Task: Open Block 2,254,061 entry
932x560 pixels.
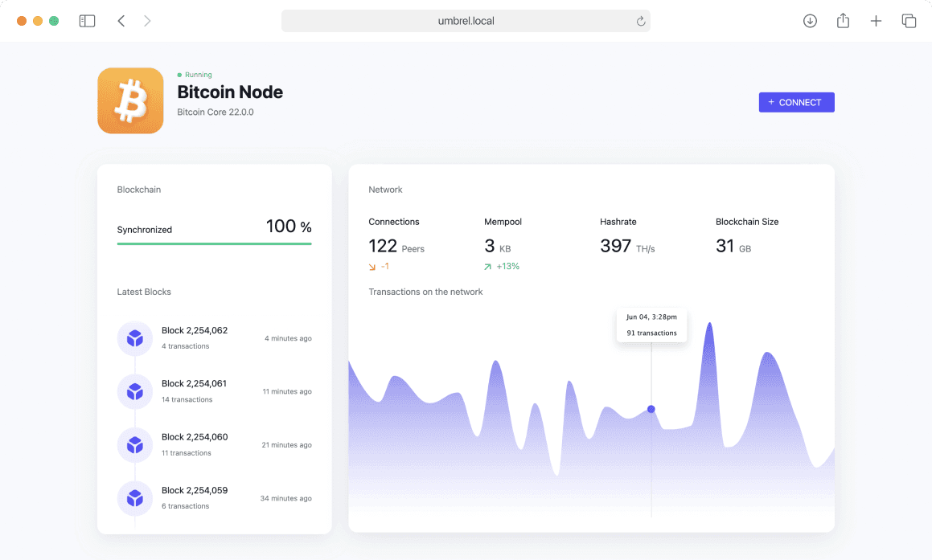Action: tap(214, 391)
